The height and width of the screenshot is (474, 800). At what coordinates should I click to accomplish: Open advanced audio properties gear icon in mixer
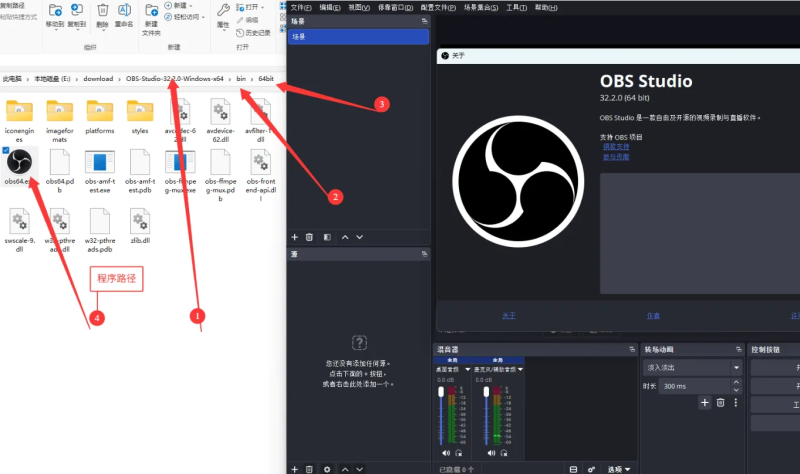pyautogui.click(x=591, y=469)
